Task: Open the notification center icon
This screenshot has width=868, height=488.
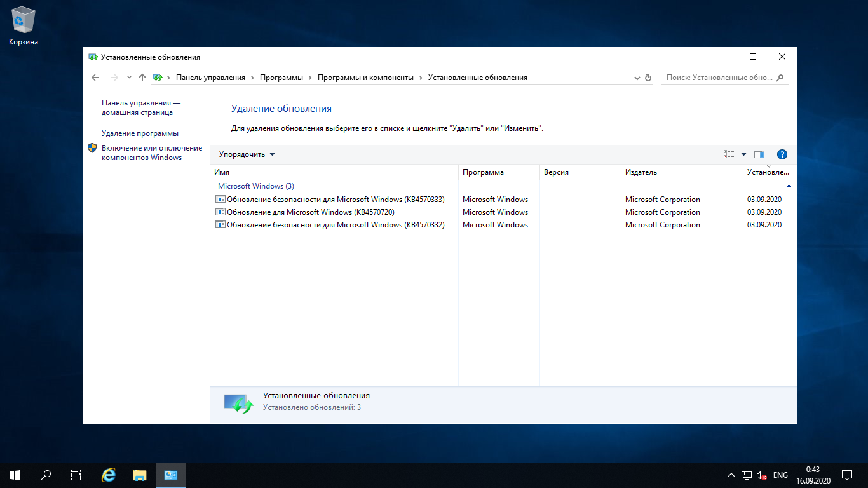Action: pos(847,475)
